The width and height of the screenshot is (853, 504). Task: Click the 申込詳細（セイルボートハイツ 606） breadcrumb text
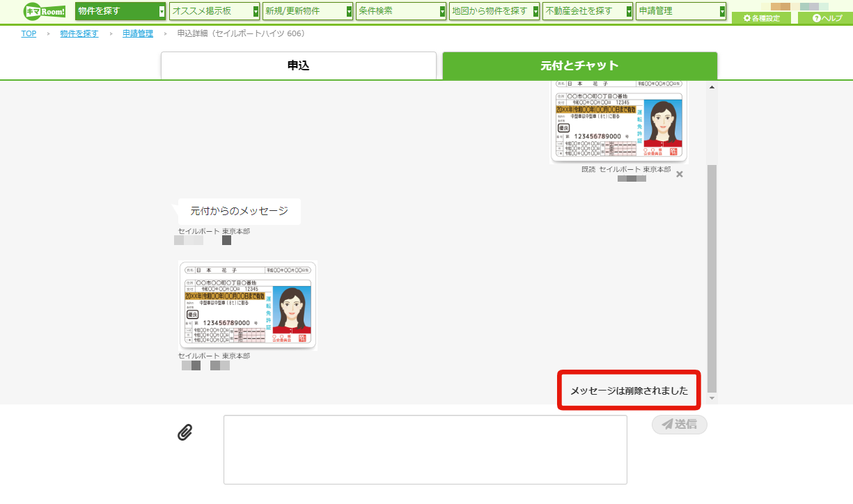(x=241, y=33)
